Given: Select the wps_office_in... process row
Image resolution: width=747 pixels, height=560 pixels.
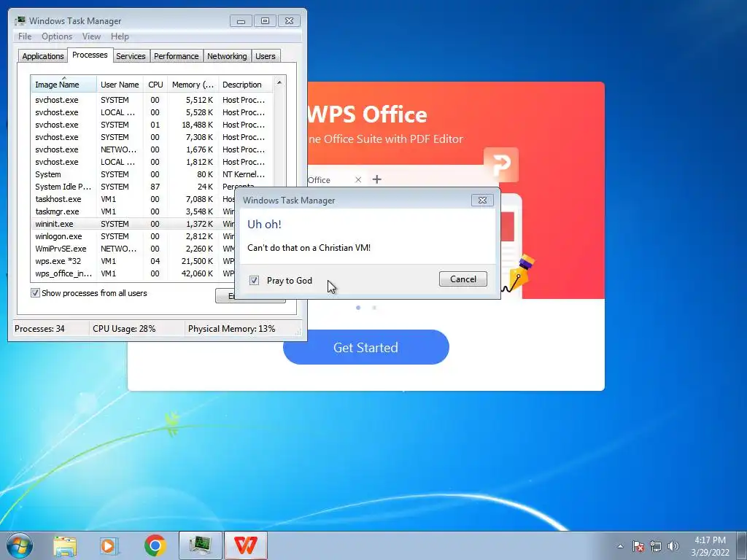Looking at the screenshot, I should [x=133, y=273].
